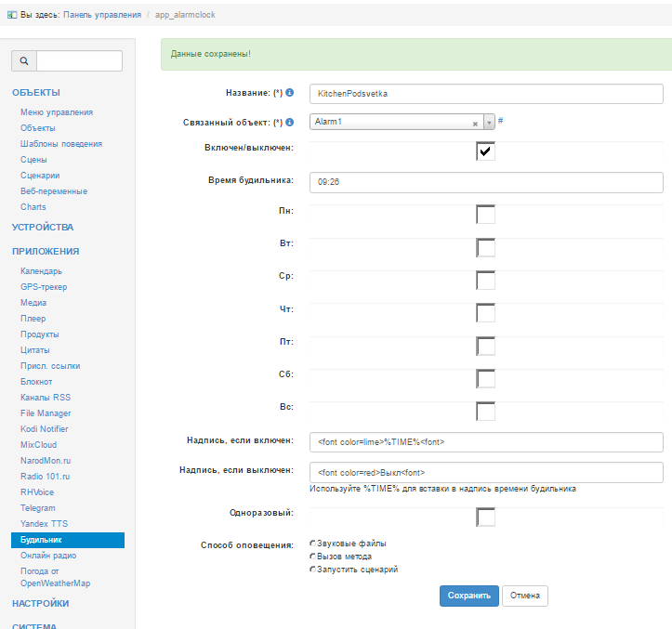The width and height of the screenshot is (672, 629).
Task: Click the Время будильника time field
Action: pos(486,182)
